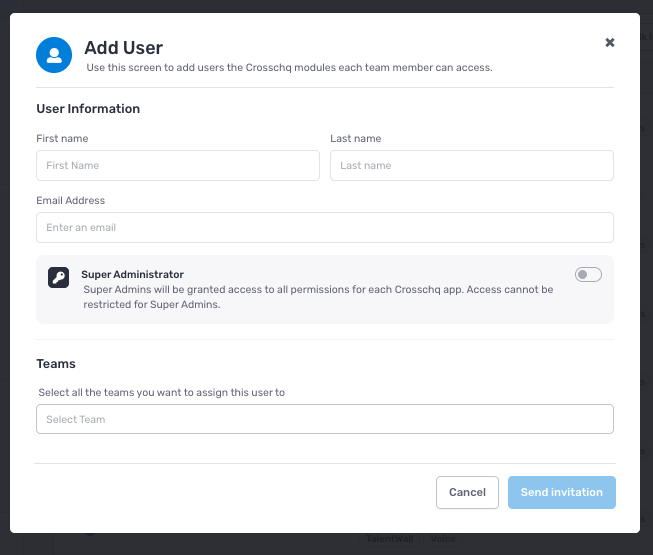Screen dimensions: 653x555
Task: Click the "Super Administrator" title text
Action: click(132, 274)
